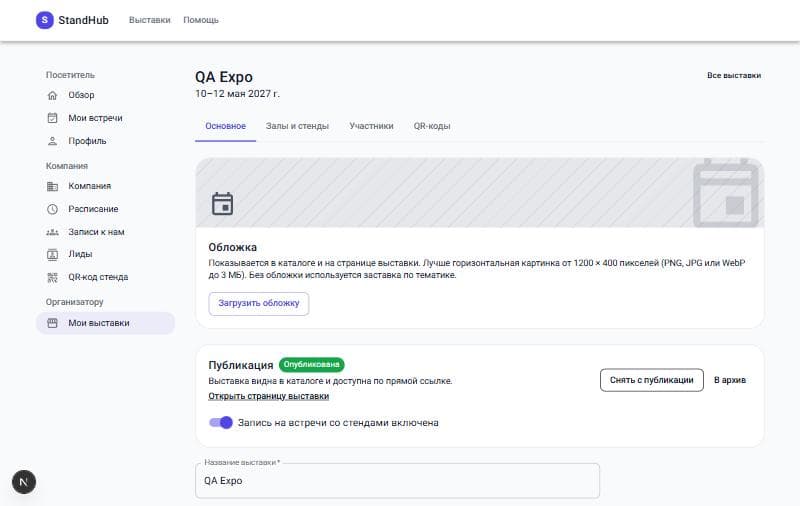Click the Загрузить обложку button
Screen dimensions: 800x506
259,303
